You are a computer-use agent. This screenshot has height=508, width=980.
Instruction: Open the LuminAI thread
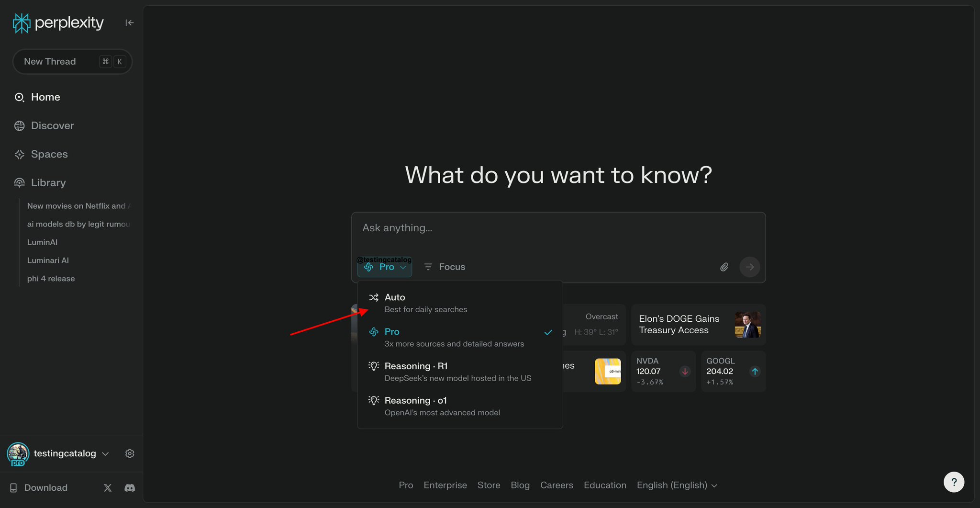click(42, 242)
